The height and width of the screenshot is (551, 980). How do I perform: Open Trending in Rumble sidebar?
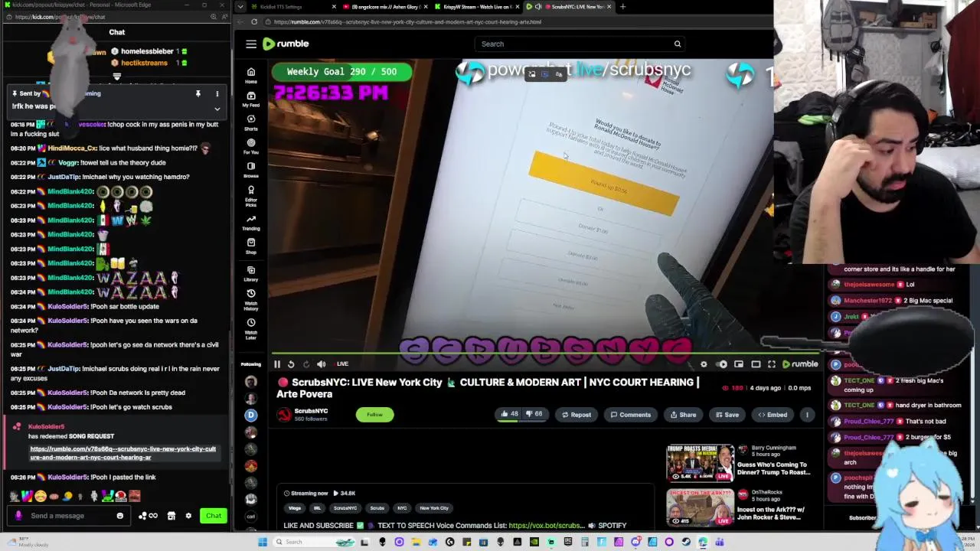tap(250, 223)
